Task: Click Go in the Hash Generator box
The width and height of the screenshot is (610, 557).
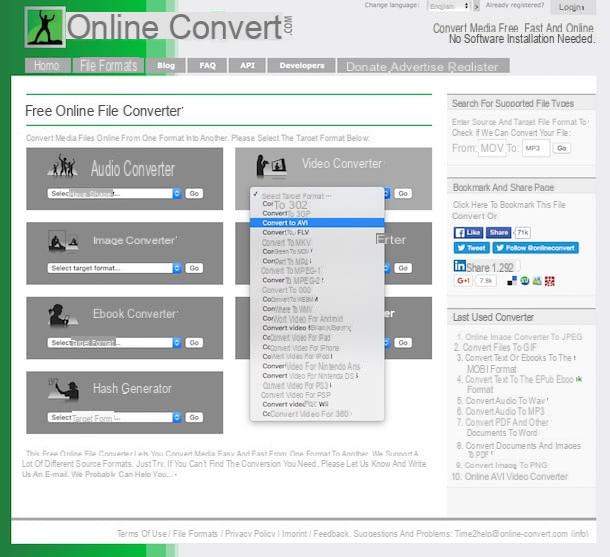Action: point(194,417)
